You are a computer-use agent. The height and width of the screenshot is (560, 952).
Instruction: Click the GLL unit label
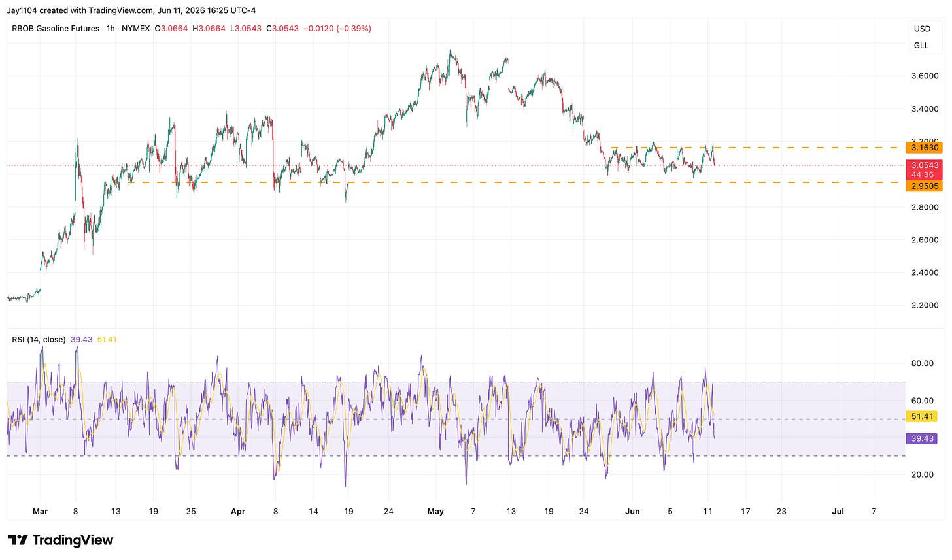pos(921,46)
